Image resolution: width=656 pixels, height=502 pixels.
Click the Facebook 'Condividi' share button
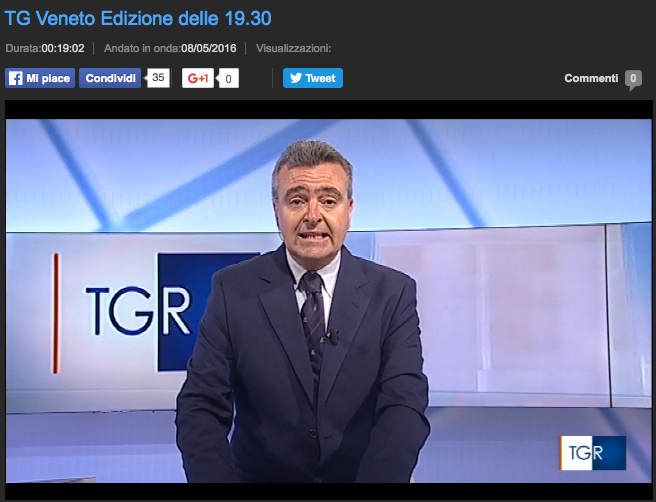click(x=110, y=78)
